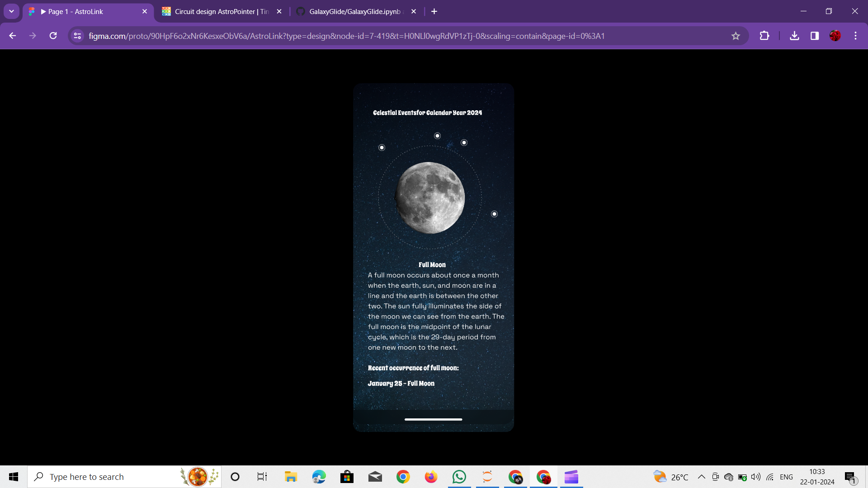Expand the tab search dropdown arrow
Viewport: 868px width, 488px height.
click(x=11, y=11)
